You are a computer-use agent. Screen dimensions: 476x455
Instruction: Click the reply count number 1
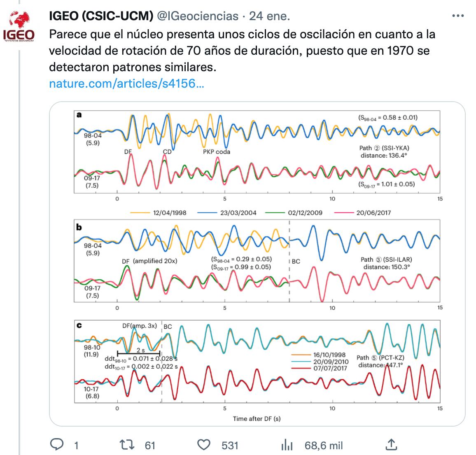(x=76, y=445)
